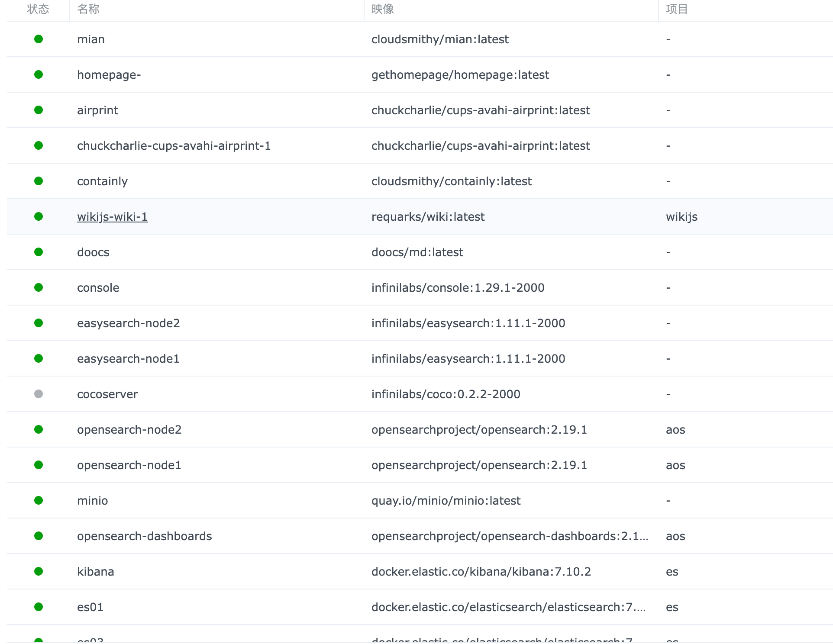833x644 pixels.
Task: Click the aos project of opensearch-node1
Action: pos(675,465)
